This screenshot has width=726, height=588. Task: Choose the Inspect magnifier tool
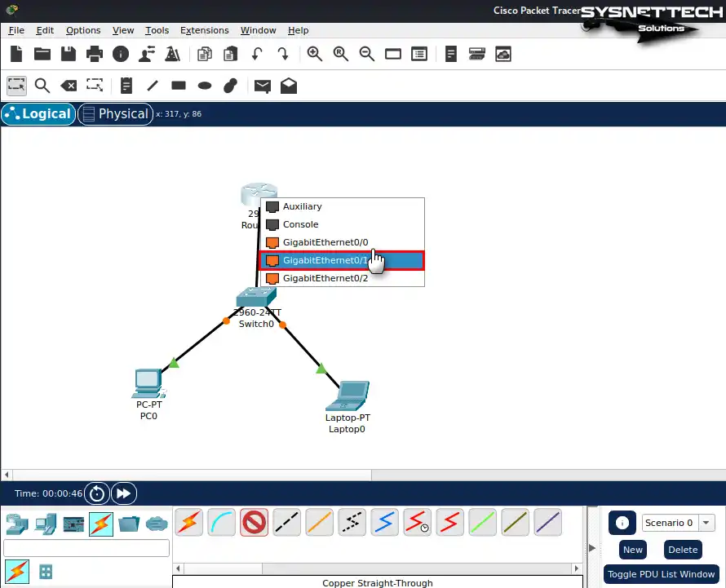pyautogui.click(x=42, y=86)
